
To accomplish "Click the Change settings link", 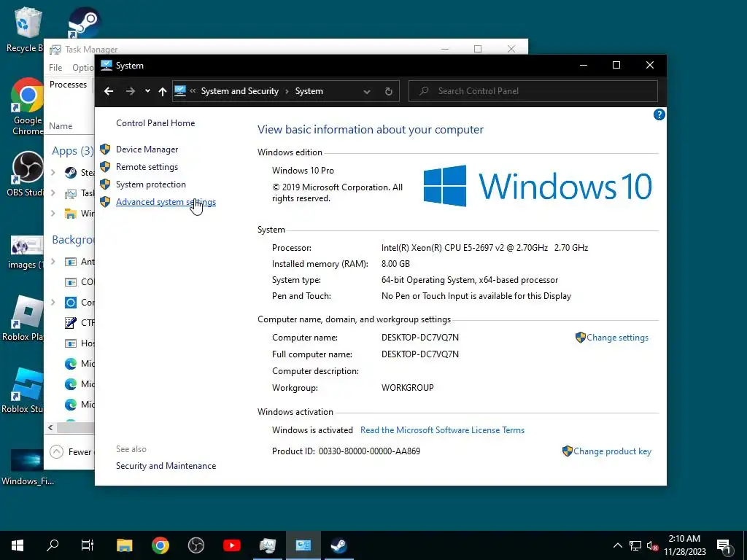I will [617, 337].
